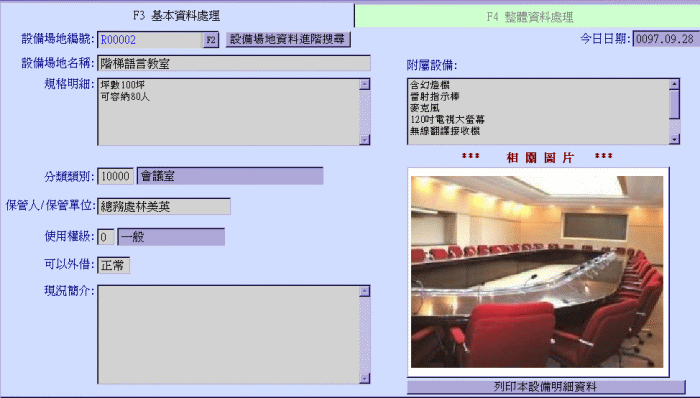
Task: Click up arrow of 規格明細 scrollbar
Action: click(x=365, y=84)
